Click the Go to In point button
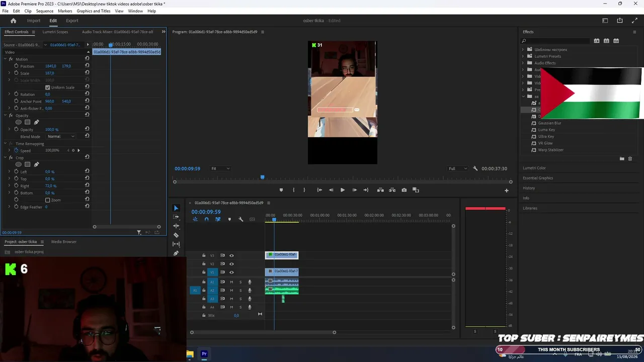Image resolution: width=644 pixels, height=362 pixels. [x=319, y=190]
